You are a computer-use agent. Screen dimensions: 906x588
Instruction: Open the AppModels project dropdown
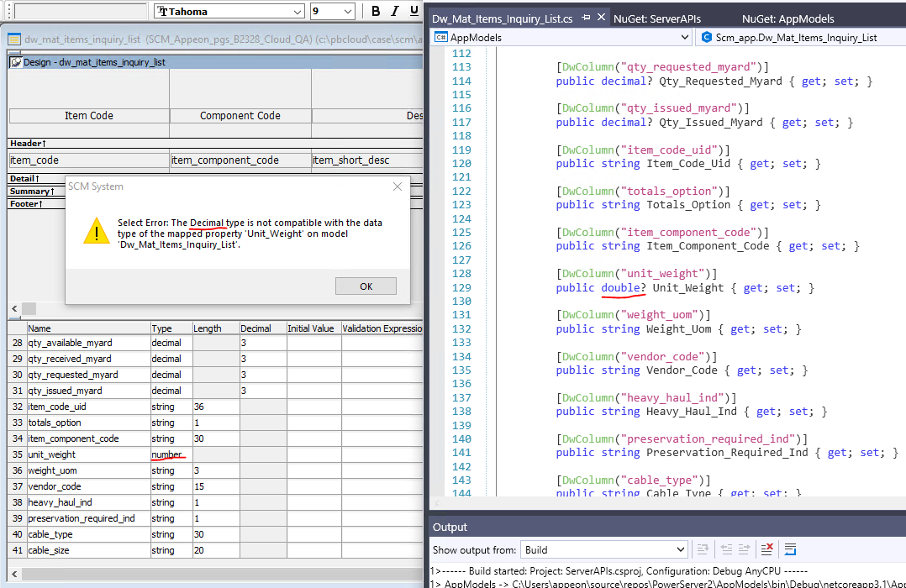(685, 37)
